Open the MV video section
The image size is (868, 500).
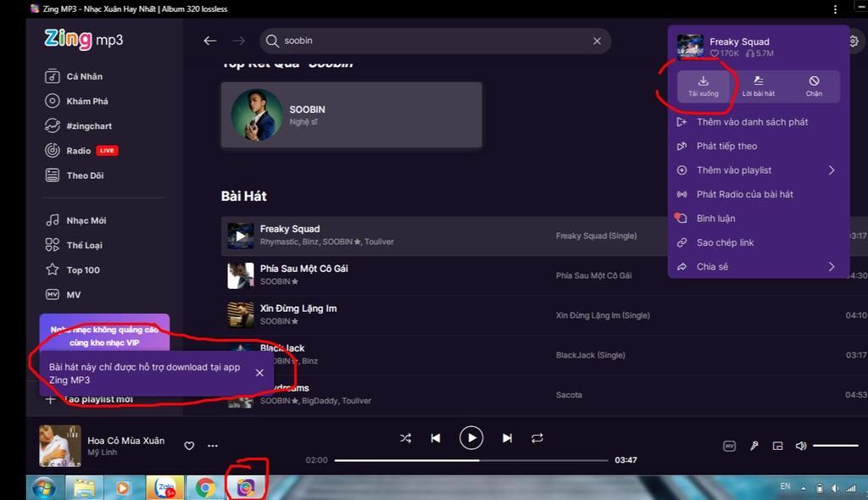63,295
